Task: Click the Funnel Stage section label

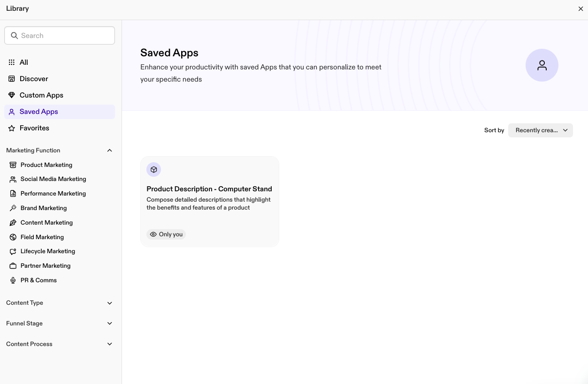Action: point(24,324)
